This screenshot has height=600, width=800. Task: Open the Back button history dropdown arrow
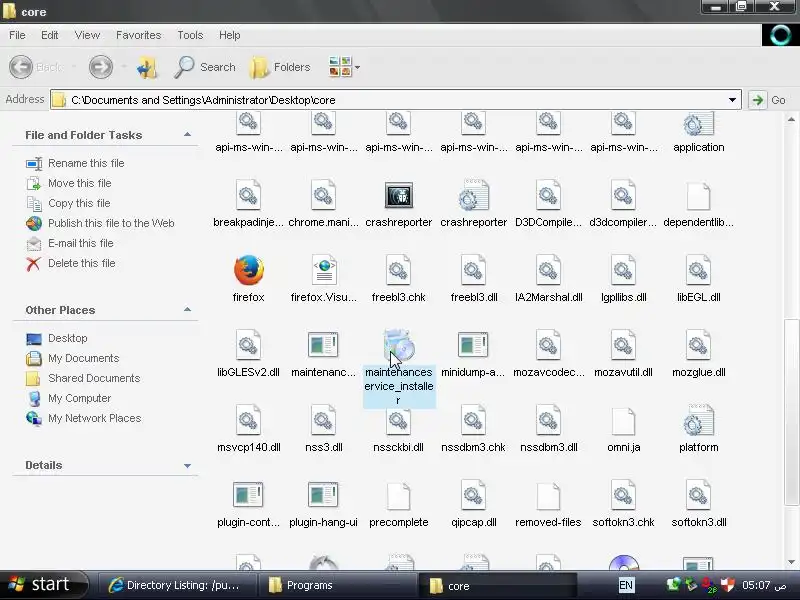pyautogui.click(x=73, y=67)
